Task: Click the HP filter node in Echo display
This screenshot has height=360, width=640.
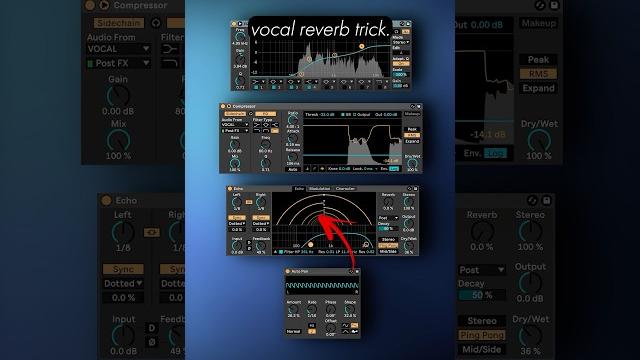Action: [x=311, y=244]
